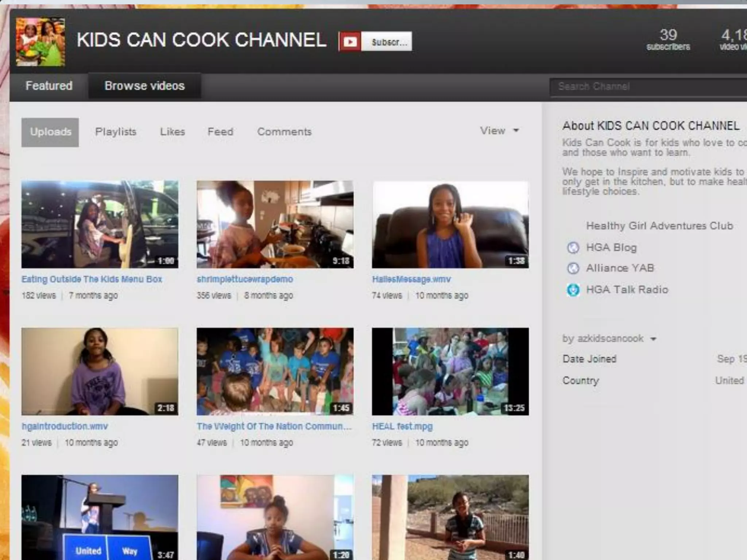
Task: Play the shrimplettucewrapdemo video thumbnail
Action: [x=275, y=224]
